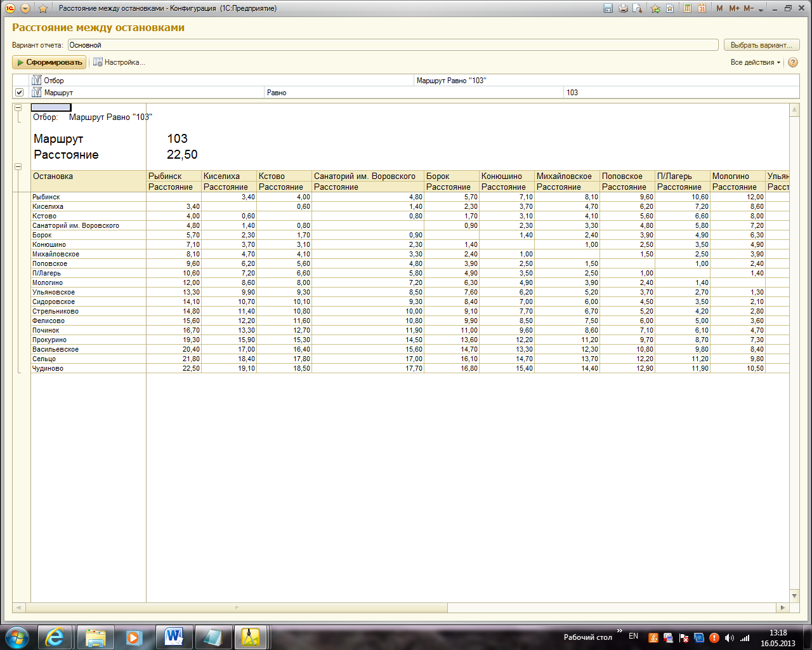Click the star Favorites icon near title
812x650 pixels.
point(43,8)
